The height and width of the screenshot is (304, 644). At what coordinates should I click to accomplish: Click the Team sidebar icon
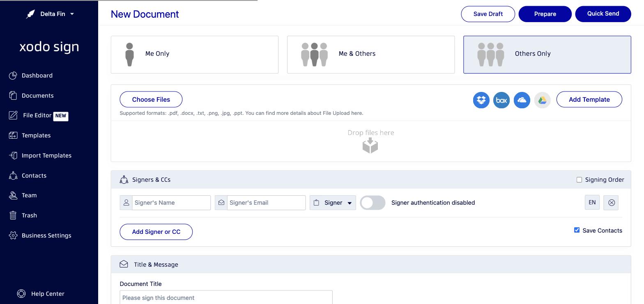click(x=13, y=195)
